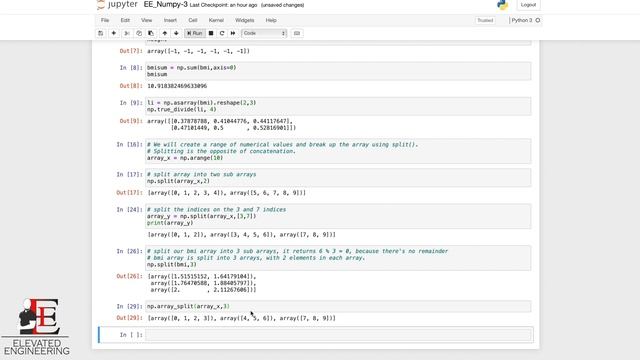Select cell In [26] np.split(bmi,3)
This screenshot has height=360, width=640.
(338, 258)
